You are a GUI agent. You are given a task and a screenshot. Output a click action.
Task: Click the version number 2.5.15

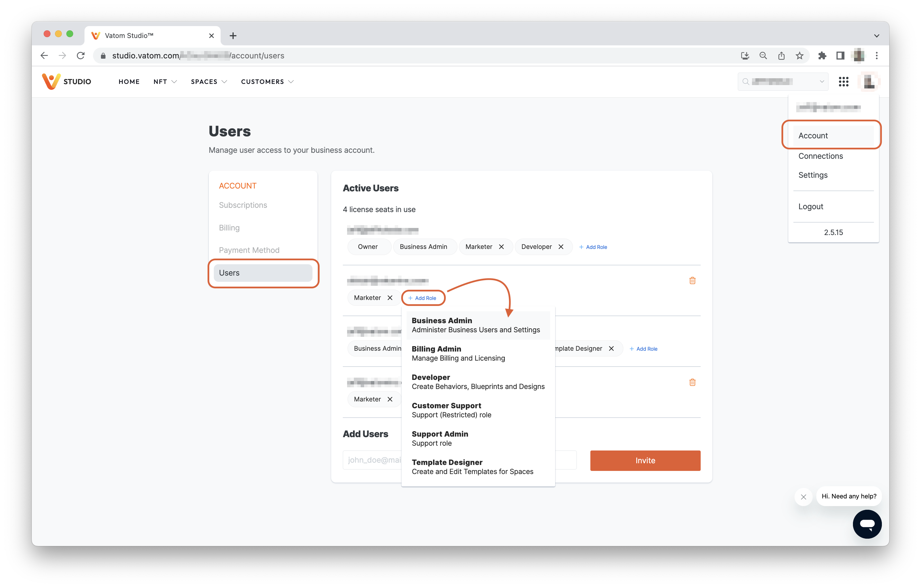[x=833, y=232]
